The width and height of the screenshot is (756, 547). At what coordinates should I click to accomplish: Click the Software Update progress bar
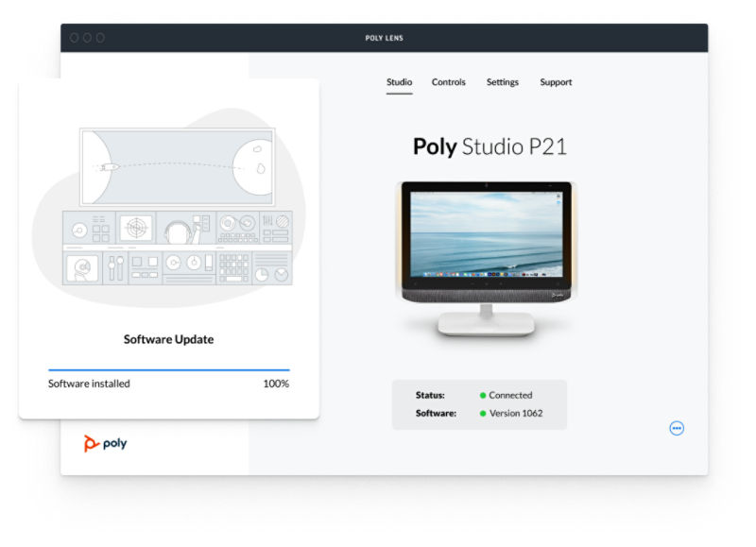point(169,369)
